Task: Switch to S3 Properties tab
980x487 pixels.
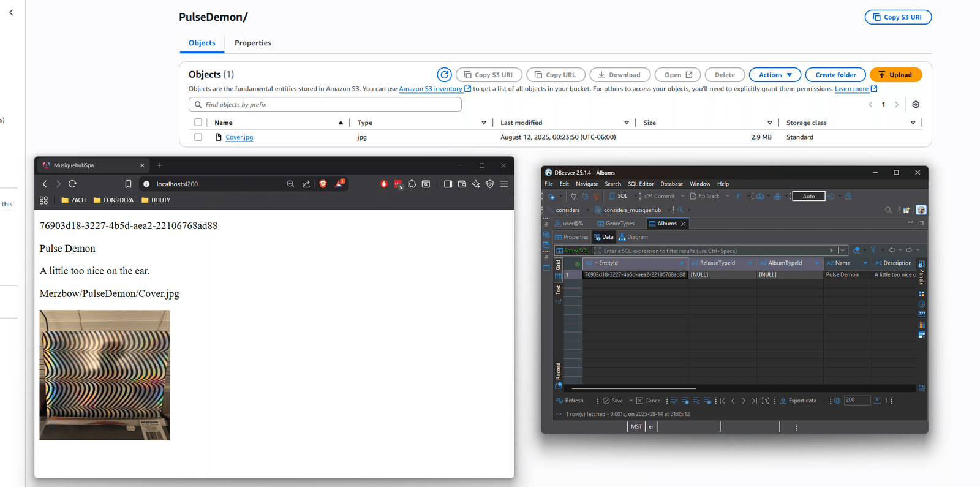Action: tap(253, 43)
